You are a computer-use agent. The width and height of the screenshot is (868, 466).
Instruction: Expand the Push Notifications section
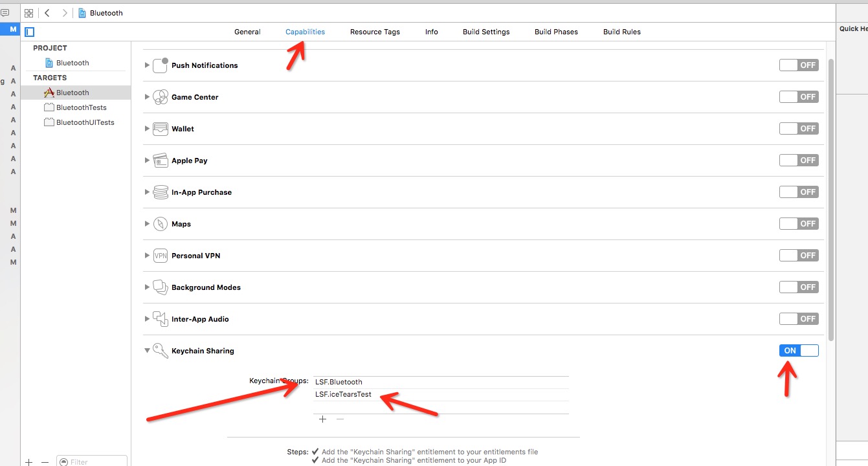[x=148, y=65]
